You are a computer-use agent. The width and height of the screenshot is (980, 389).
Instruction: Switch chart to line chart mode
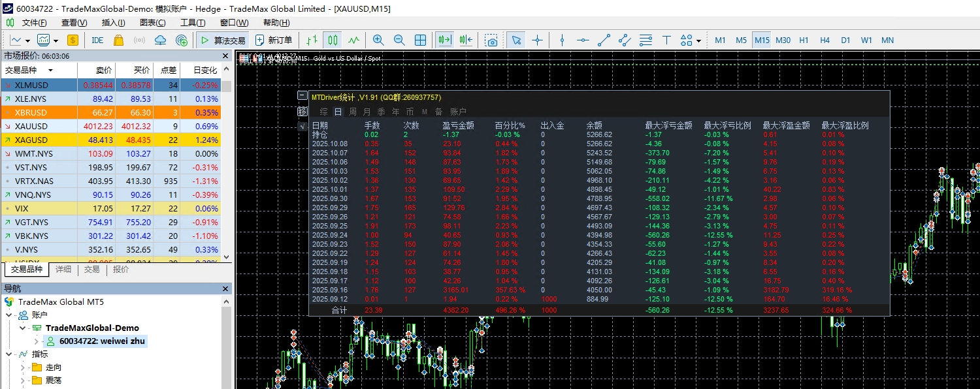(x=354, y=40)
